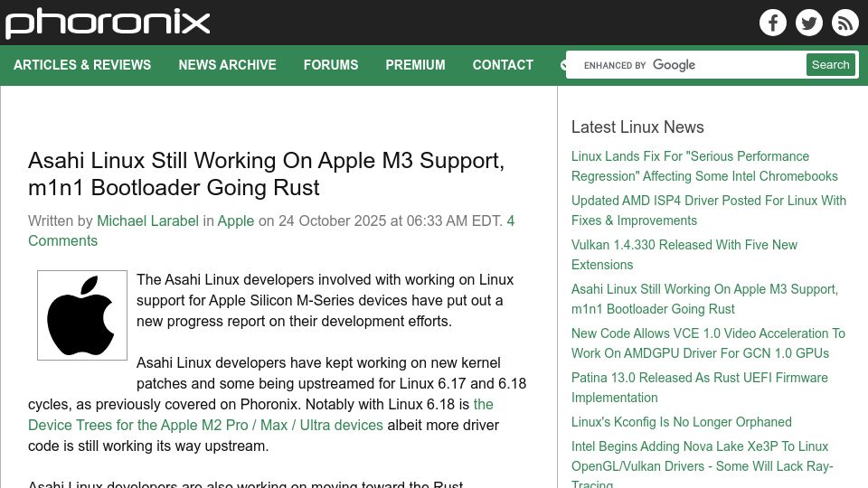Open the 4 Comments link

click(271, 230)
